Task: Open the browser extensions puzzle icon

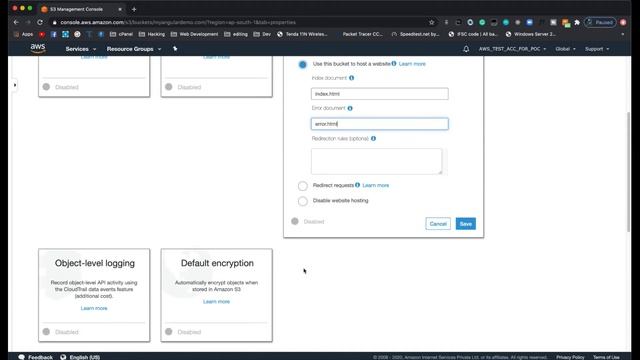Action: click(x=577, y=22)
